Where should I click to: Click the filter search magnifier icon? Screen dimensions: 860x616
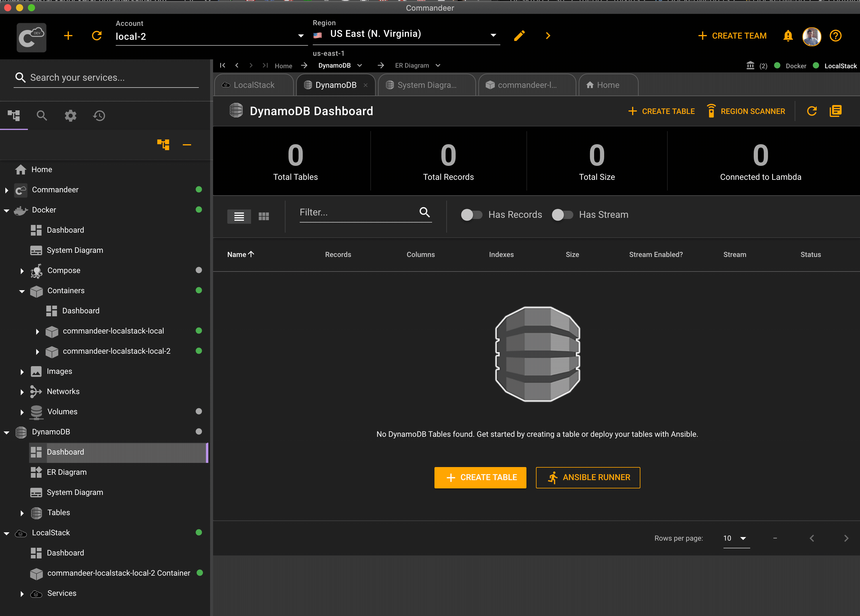(425, 212)
